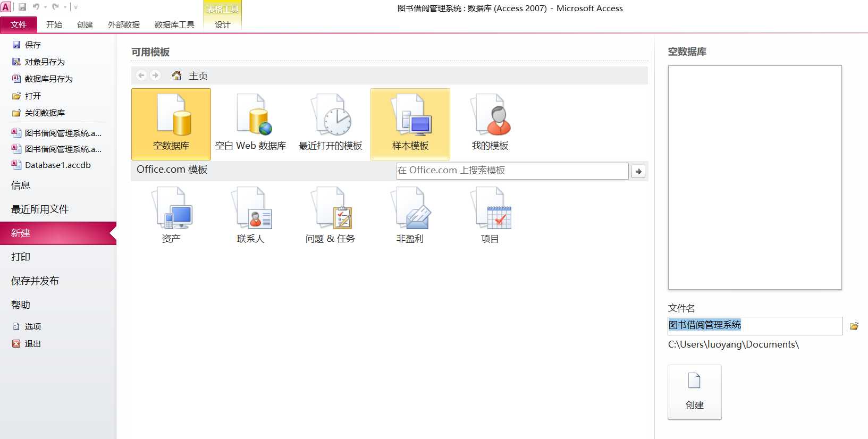Select the 设计 tab under 表格工具
The width and height of the screenshot is (868, 439).
tap(223, 24)
